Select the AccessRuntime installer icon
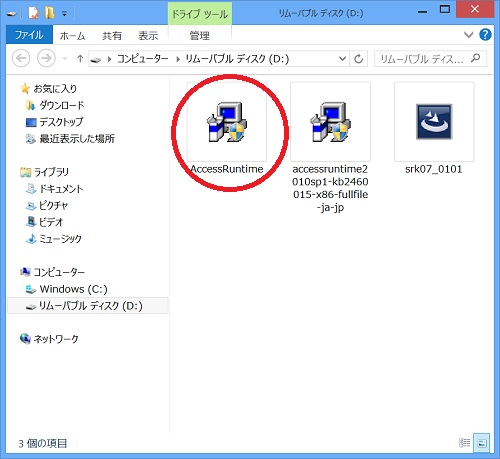The image size is (500, 459). (227, 122)
